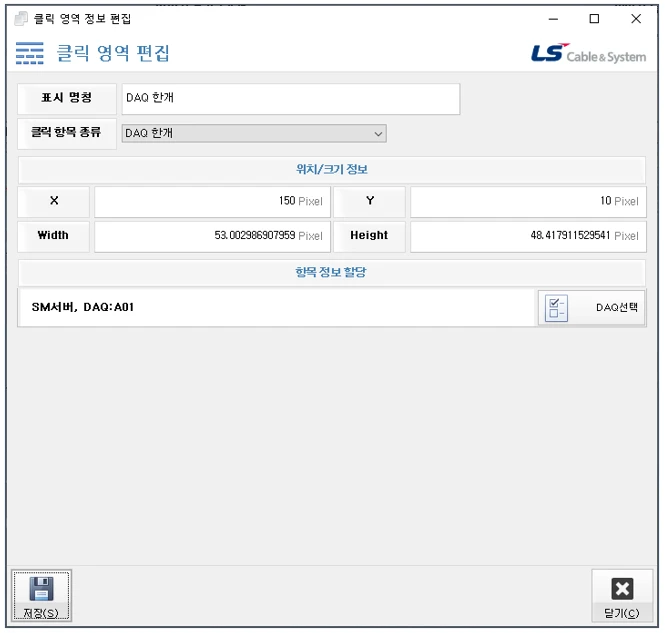
Task: Close the window with the title bar X
Action: [x=636, y=19]
